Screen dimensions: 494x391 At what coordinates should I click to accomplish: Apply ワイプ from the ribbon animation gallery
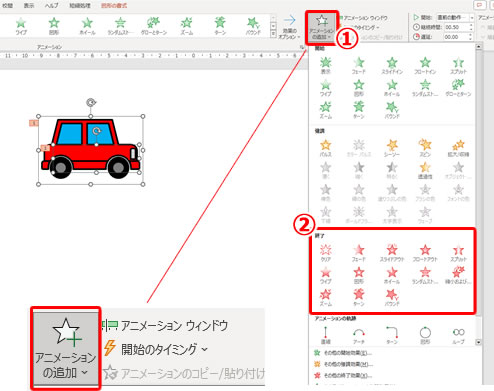pos(21,26)
